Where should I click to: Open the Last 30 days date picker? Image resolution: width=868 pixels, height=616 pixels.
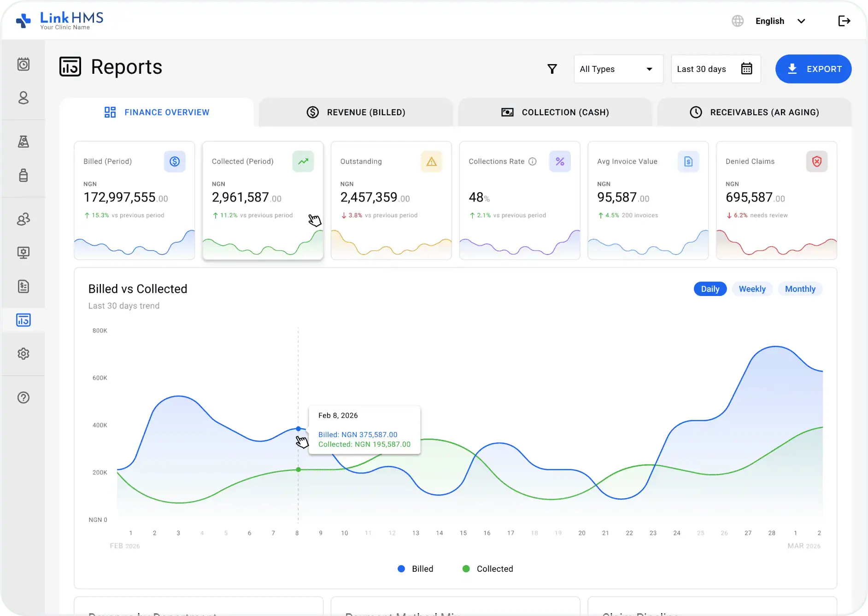[715, 69]
